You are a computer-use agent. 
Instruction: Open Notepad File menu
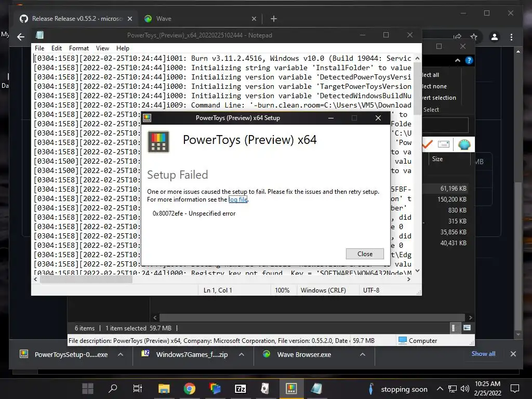pyautogui.click(x=39, y=48)
